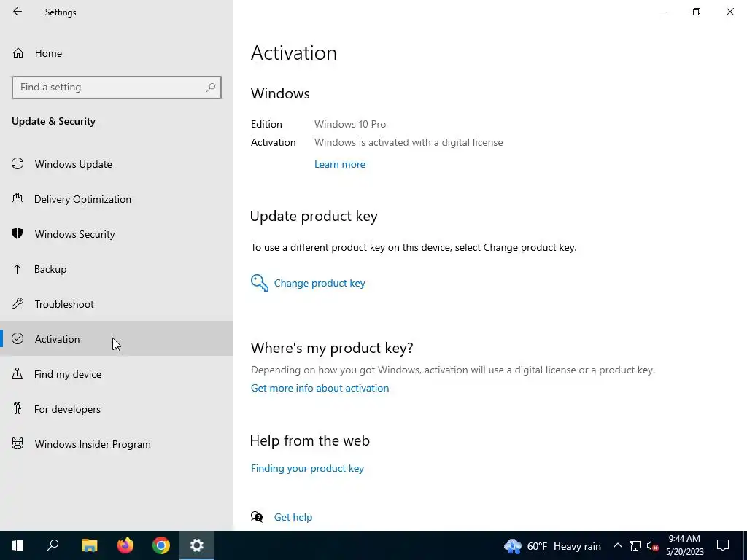Close the Settings window
Screen dimensions: 747x560
pos(729,12)
